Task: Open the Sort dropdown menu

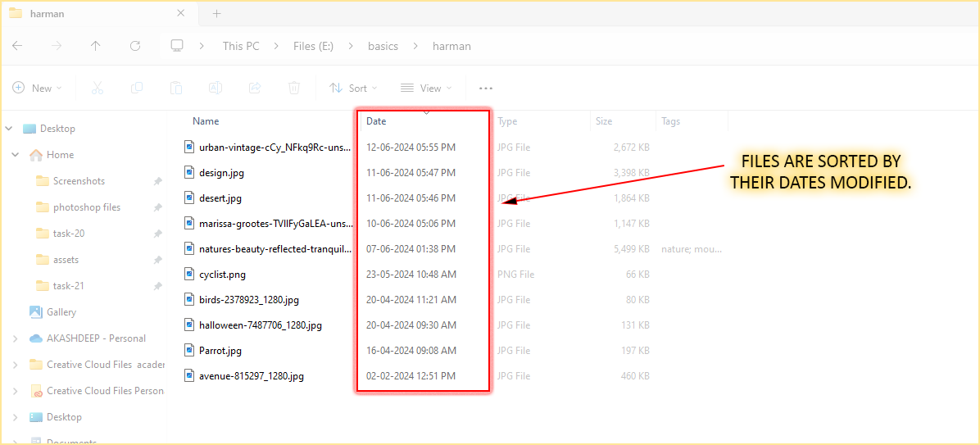Action: (353, 88)
